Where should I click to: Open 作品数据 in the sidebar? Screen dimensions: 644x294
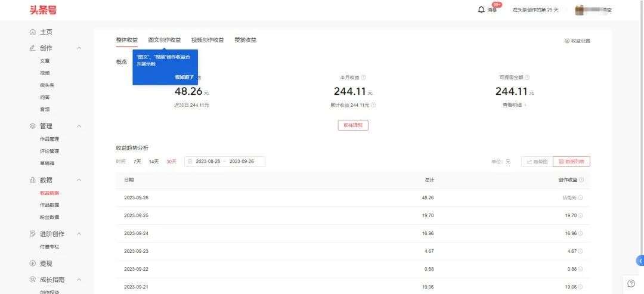click(x=49, y=205)
